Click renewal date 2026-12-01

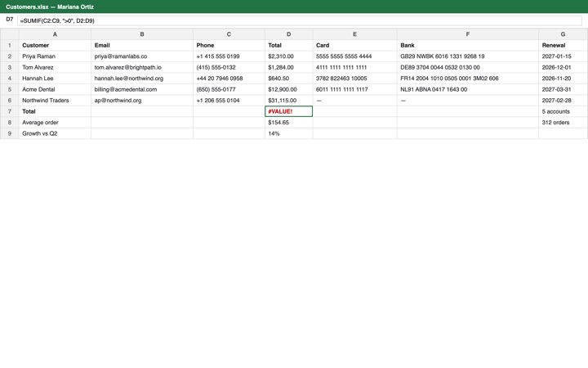coord(563,67)
